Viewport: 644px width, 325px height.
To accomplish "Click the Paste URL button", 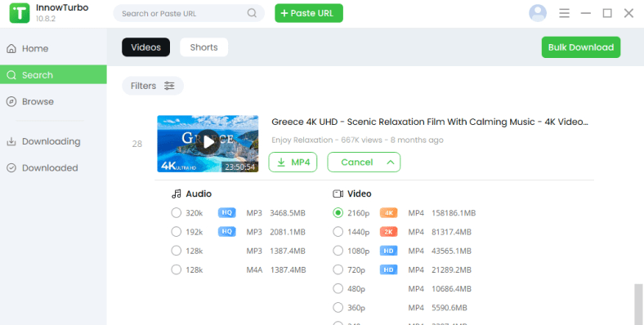I will tap(309, 13).
